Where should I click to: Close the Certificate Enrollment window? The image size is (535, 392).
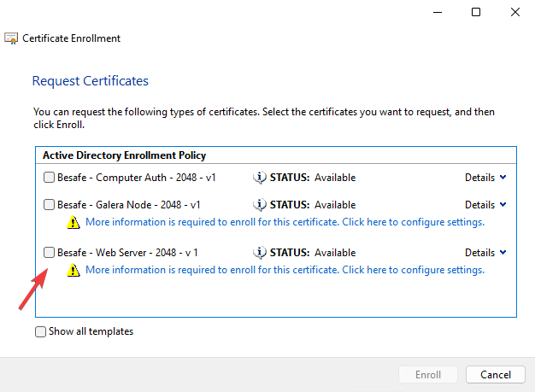(515, 12)
